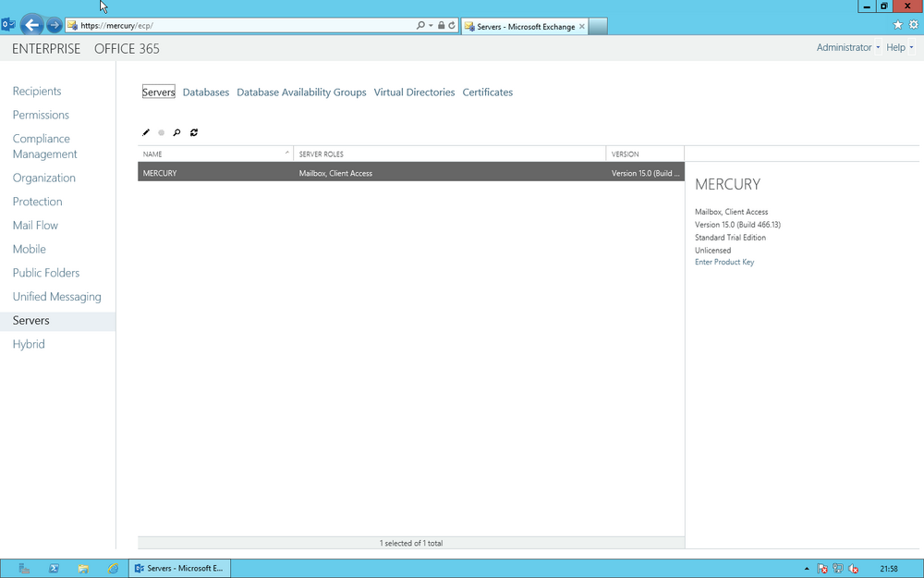Open Mobile in the left navigation
Viewport: 924px width, 578px height.
pos(30,249)
